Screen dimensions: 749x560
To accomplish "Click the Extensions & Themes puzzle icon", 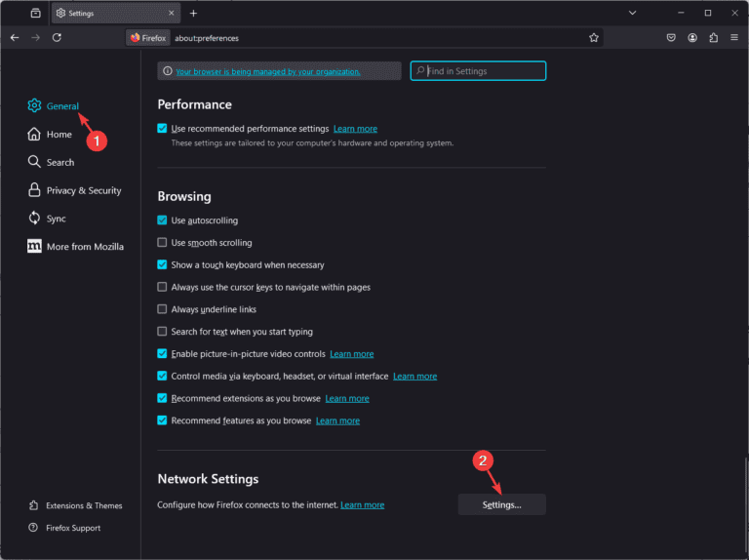I will (33, 505).
